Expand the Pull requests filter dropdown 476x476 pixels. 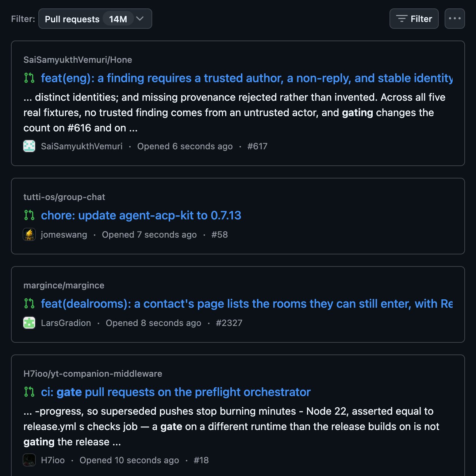point(95,19)
